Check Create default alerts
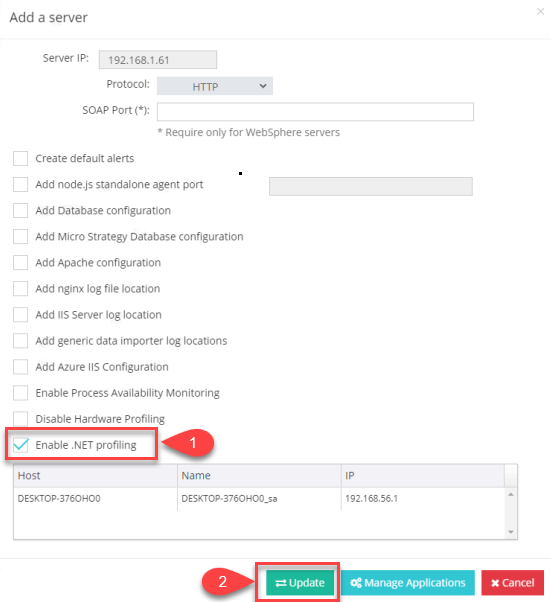This screenshot has height=602, width=551. point(20,158)
